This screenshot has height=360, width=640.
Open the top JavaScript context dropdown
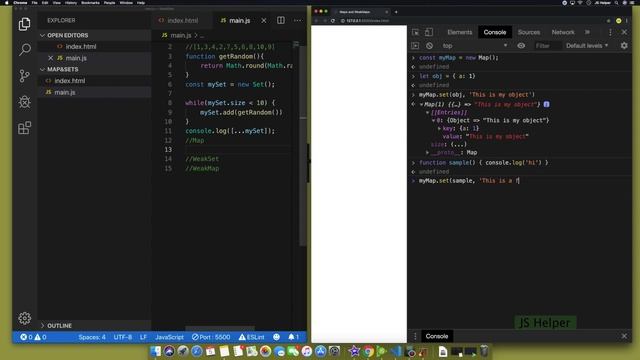[x=475, y=46]
